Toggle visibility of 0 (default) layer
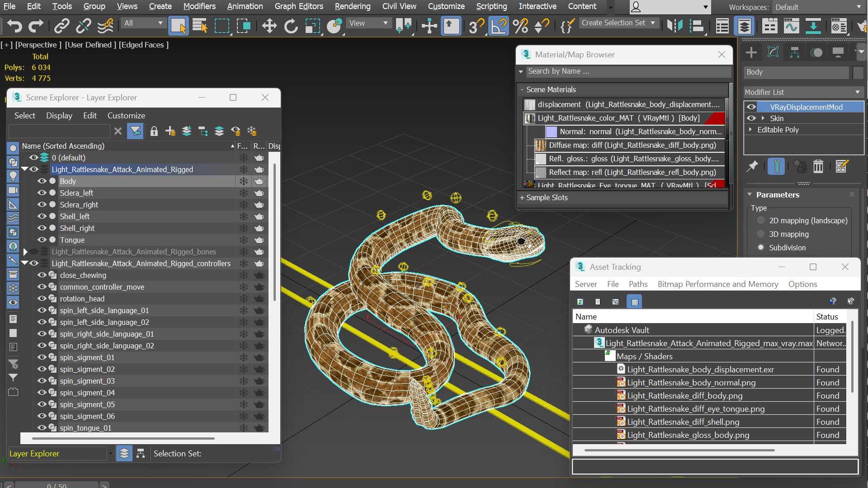 (33, 157)
